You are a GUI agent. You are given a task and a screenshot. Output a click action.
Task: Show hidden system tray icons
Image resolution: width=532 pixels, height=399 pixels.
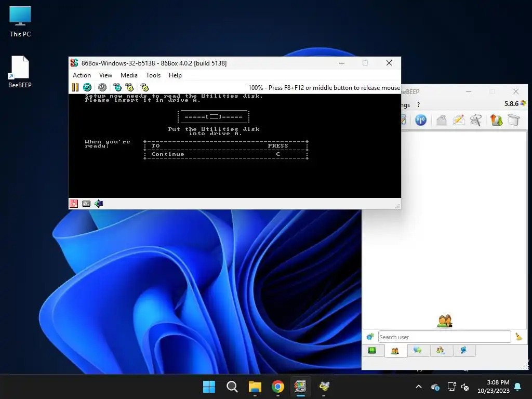pyautogui.click(x=419, y=387)
